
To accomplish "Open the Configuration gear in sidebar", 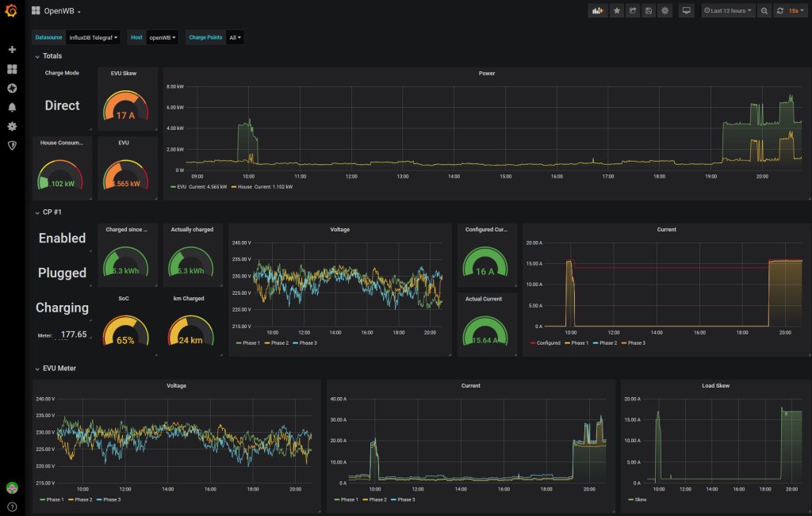I will (12, 126).
